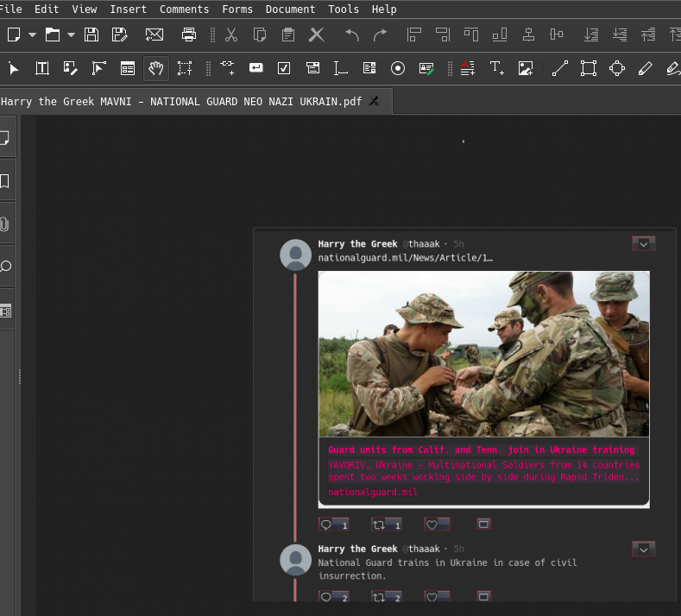The image size is (681, 616).
Task: Click the New document icon
Action: click(x=14, y=35)
